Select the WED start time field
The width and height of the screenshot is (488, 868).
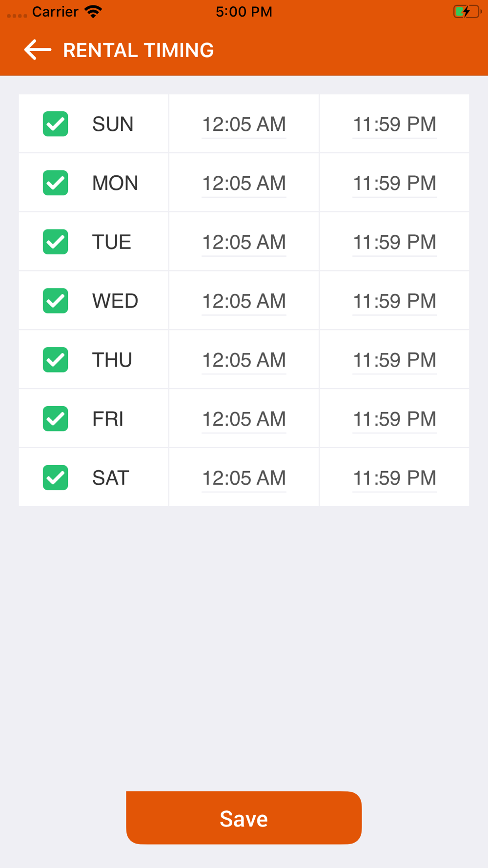tap(244, 301)
